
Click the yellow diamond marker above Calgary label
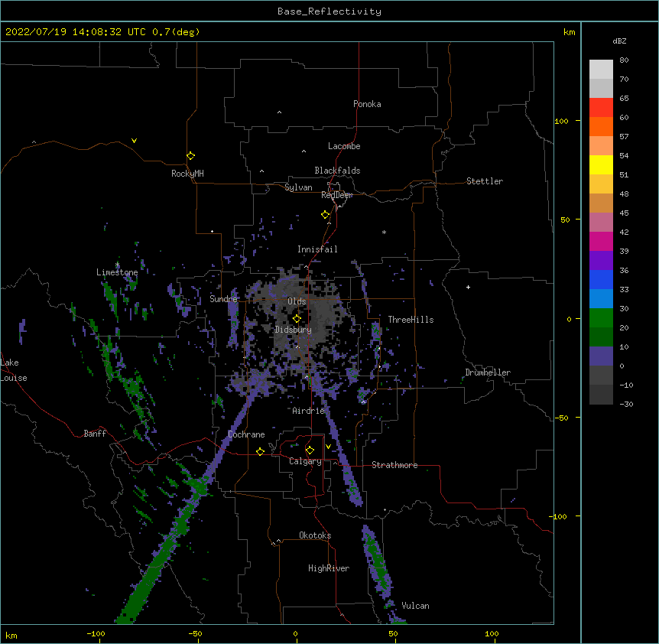click(310, 450)
